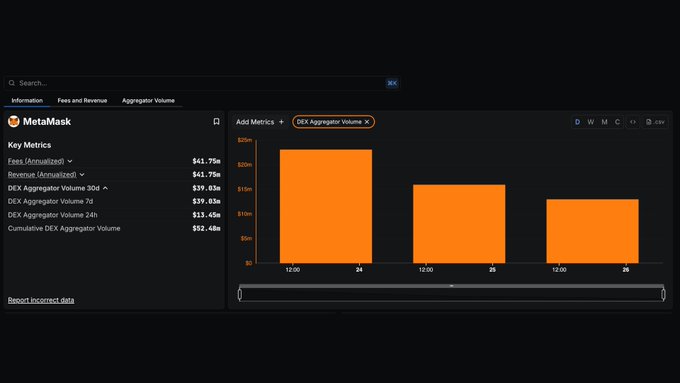This screenshot has height=383, width=680.
Task: Click the search magnifier icon
Action: [x=12, y=83]
